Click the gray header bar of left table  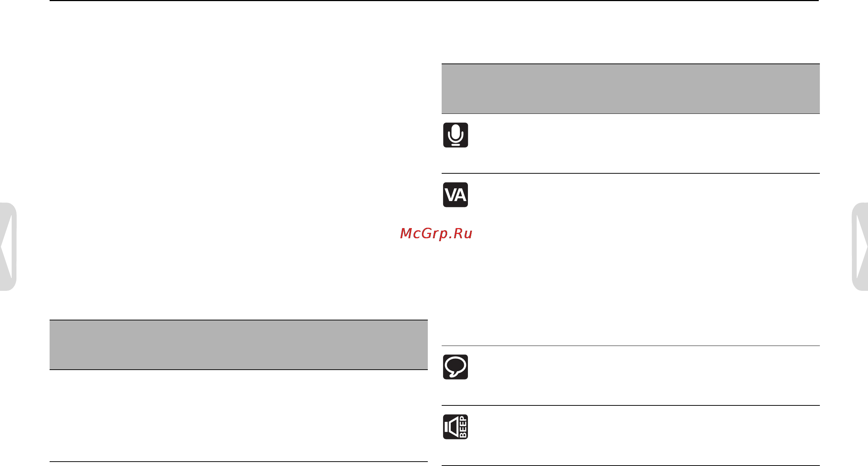click(239, 345)
